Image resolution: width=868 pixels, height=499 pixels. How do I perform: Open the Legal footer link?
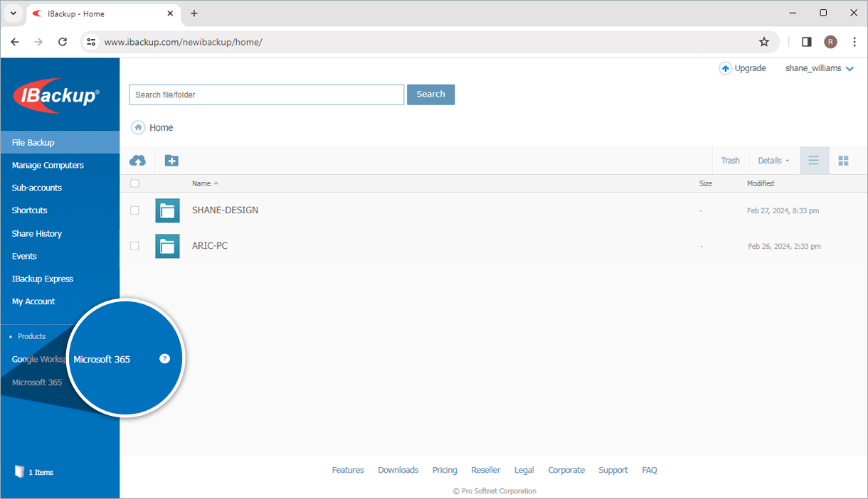click(524, 470)
